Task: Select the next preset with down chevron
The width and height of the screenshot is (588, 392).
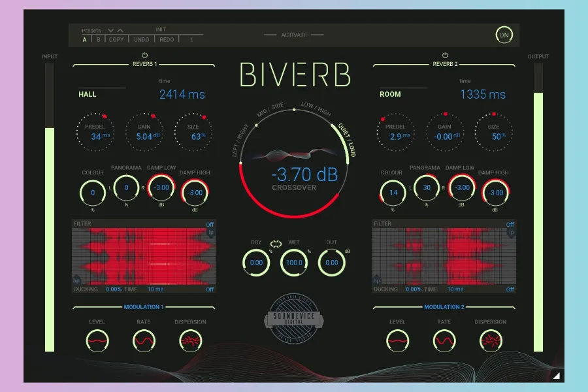Action: pyautogui.click(x=110, y=30)
